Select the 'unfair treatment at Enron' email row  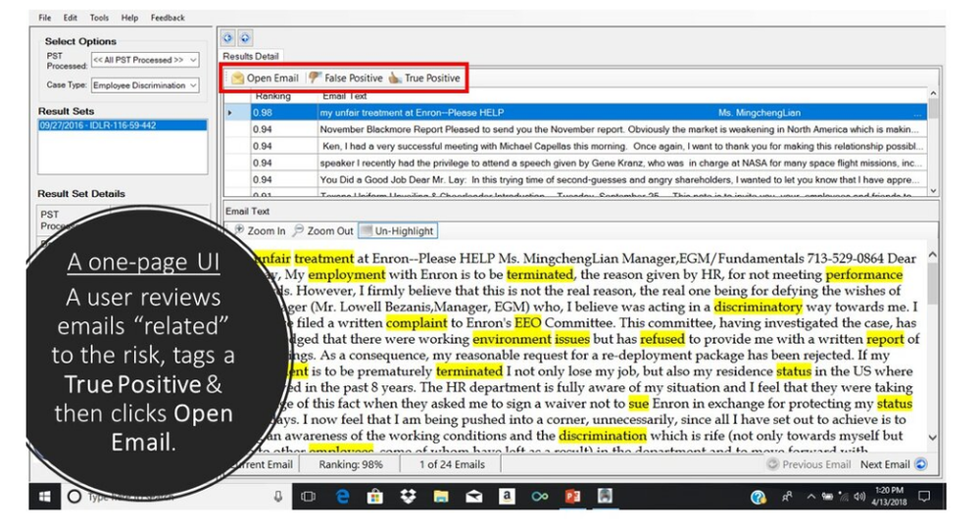tap(575, 113)
